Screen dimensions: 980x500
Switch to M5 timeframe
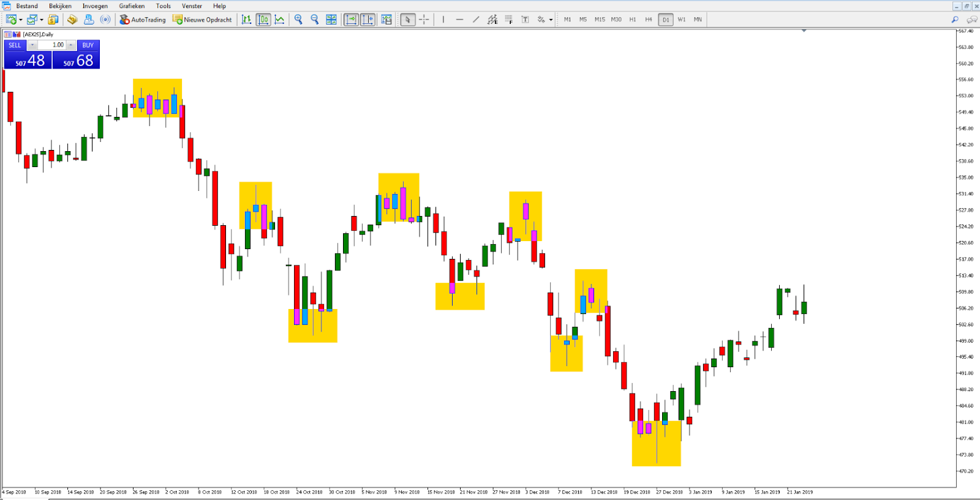583,20
